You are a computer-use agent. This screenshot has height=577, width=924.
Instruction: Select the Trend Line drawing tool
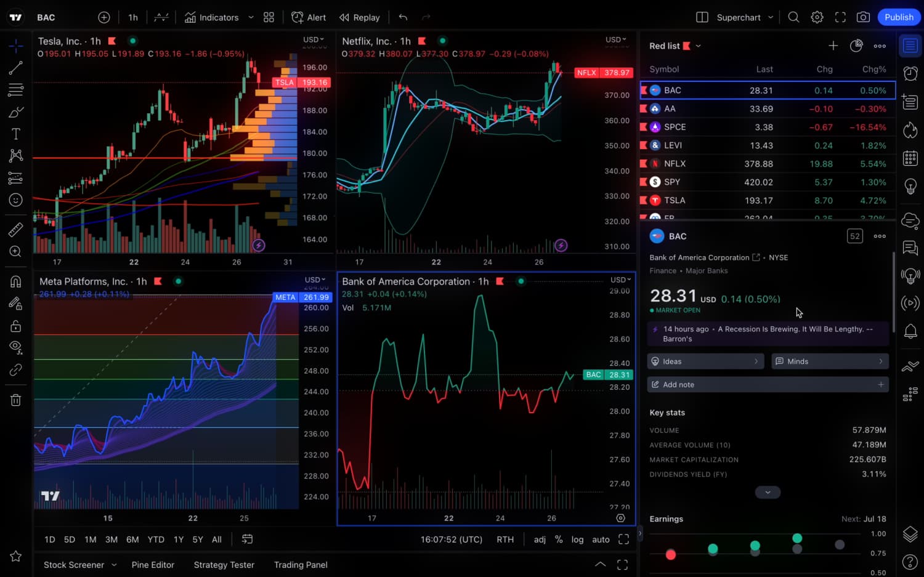(15, 68)
